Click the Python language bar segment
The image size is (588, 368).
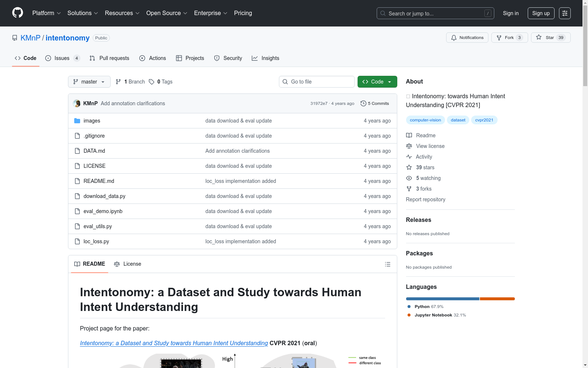442,299
